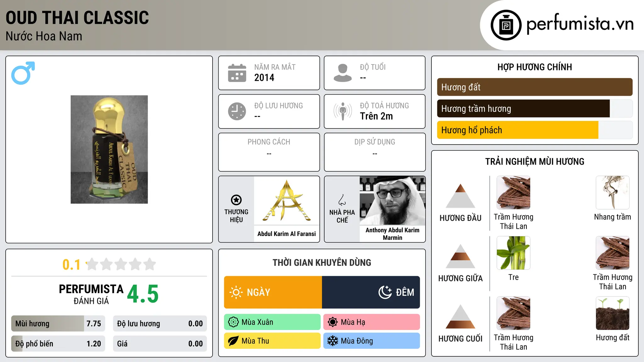Click the Dịp sử dụng info card
Viewport: 644px width, 362px height.
tap(375, 152)
